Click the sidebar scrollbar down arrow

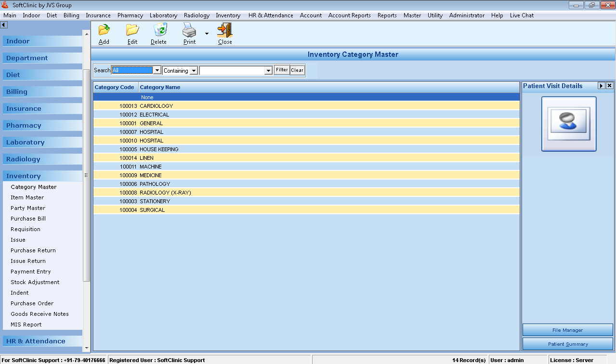pos(87,348)
